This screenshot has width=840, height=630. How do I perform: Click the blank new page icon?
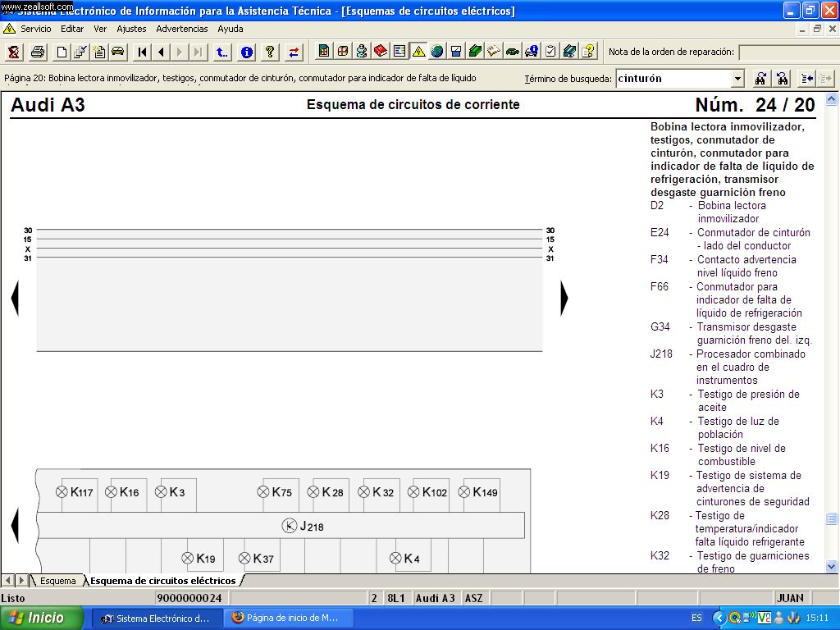62,52
